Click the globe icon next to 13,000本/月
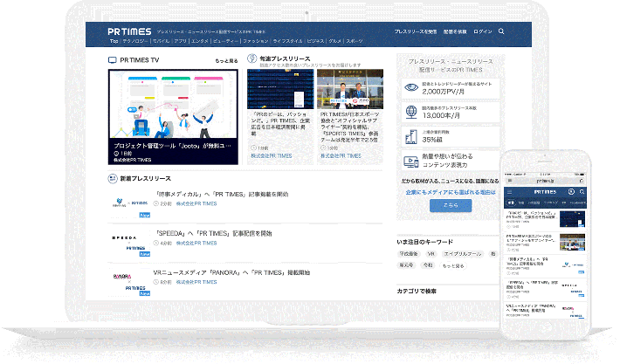Image resolution: width=620 pixels, height=364 pixels. (x=411, y=112)
